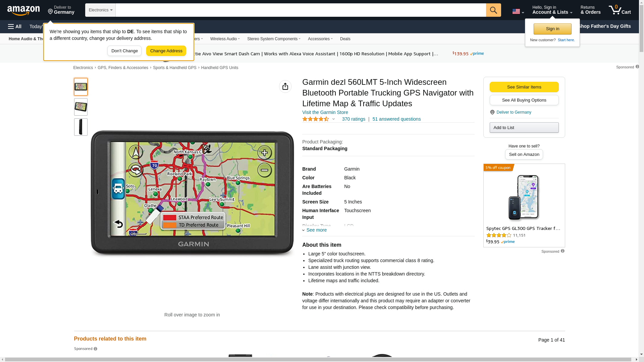Open the Stereo System Components menu
644x362 pixels.
pos(273,39)
